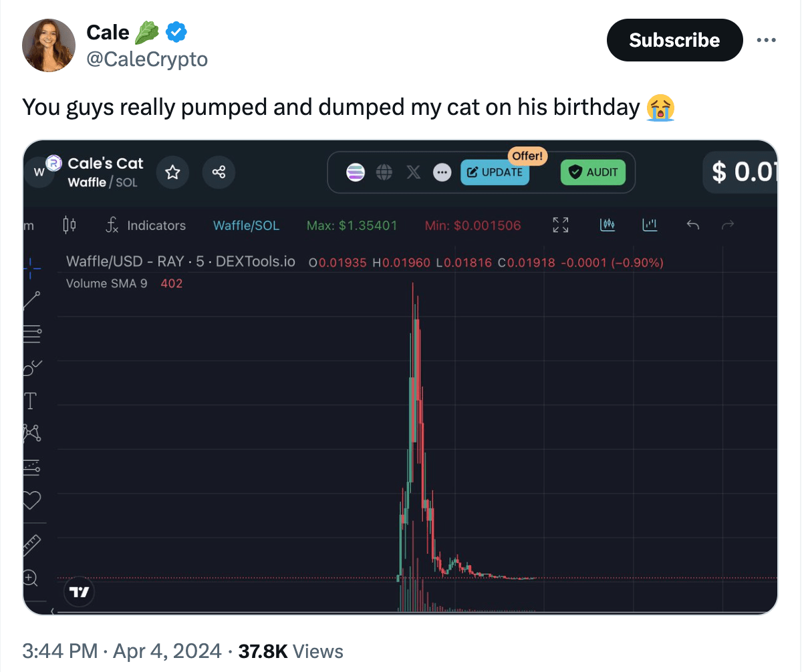This screenshot has height=672, width=802.
Task: Open the tweet's more options menu
Action: click(x=767, y=40)
